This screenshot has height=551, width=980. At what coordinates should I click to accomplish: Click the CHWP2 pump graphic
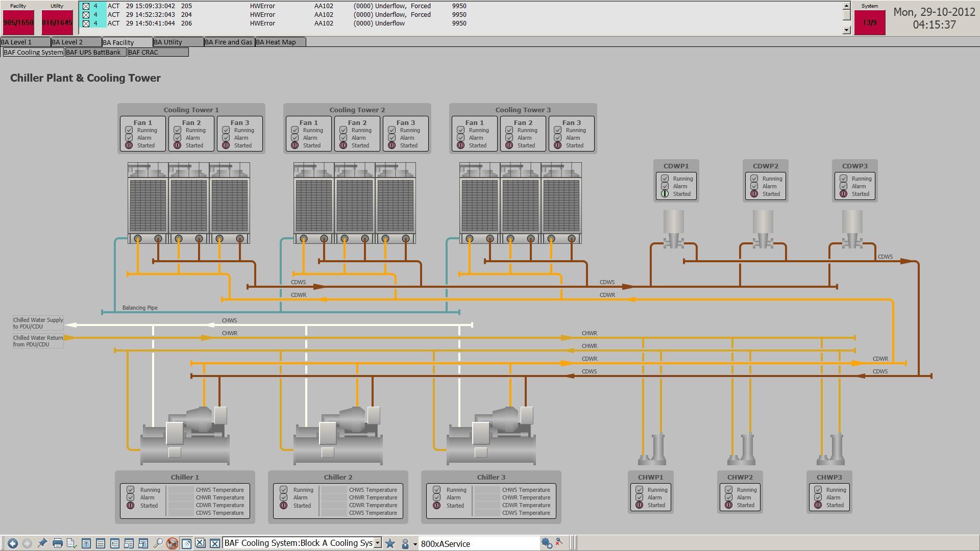pyautogui.click(x=741, y=449)
